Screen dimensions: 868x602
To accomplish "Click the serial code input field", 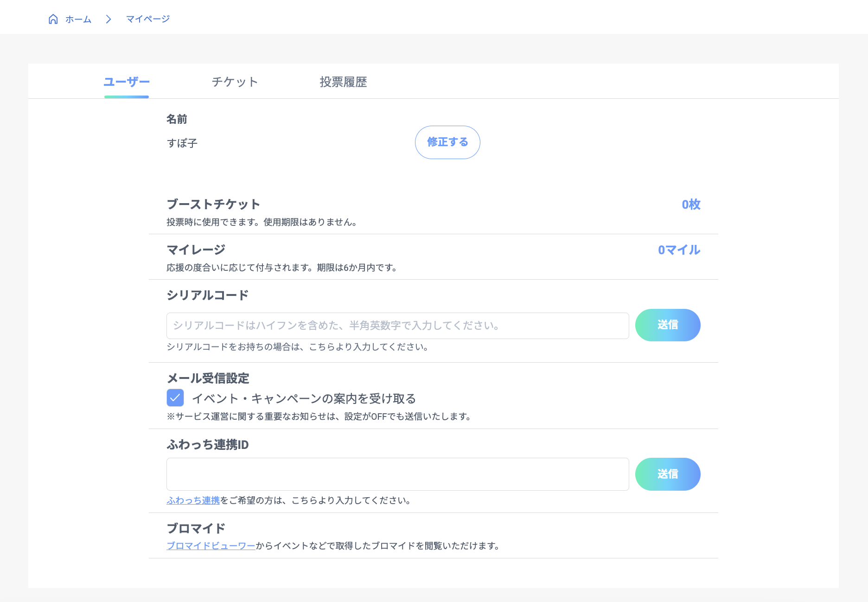I will click(x=397, y=326).
